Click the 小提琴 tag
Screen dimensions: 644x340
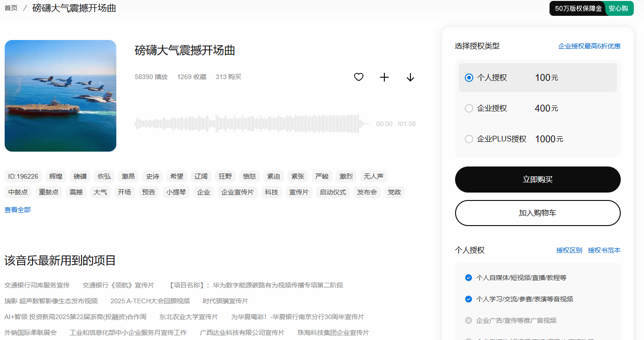[x=176, y=192]
